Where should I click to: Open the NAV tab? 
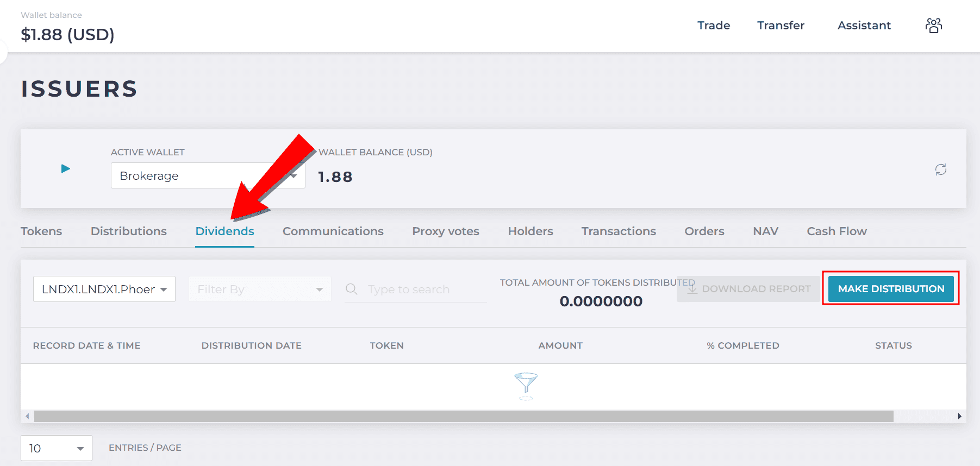tap(765, 231)
